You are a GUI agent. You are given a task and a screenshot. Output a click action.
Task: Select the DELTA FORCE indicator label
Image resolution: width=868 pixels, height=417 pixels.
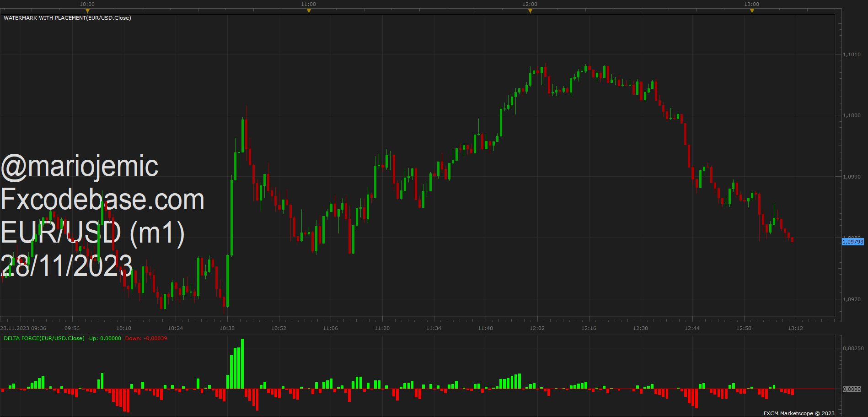coord(44,338)
